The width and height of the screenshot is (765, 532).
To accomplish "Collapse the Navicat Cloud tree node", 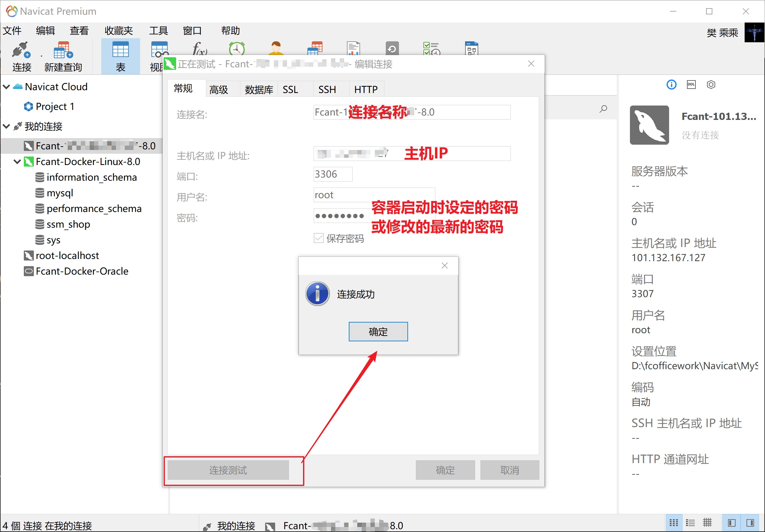I will (6, 87).
